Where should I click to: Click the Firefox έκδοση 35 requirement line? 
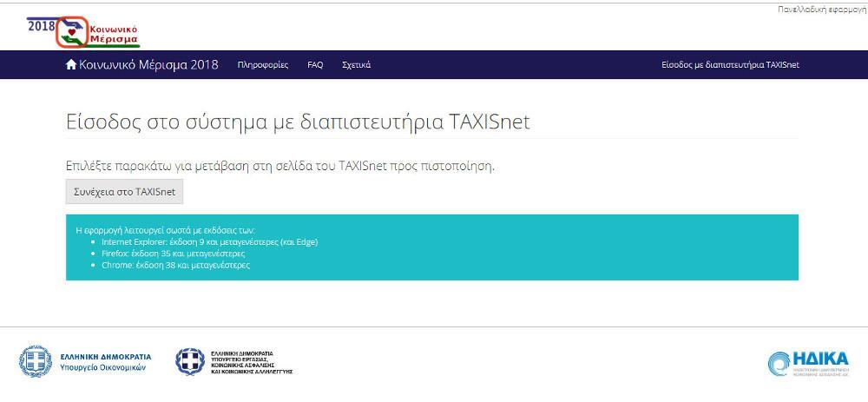click(x=173, y=254)
